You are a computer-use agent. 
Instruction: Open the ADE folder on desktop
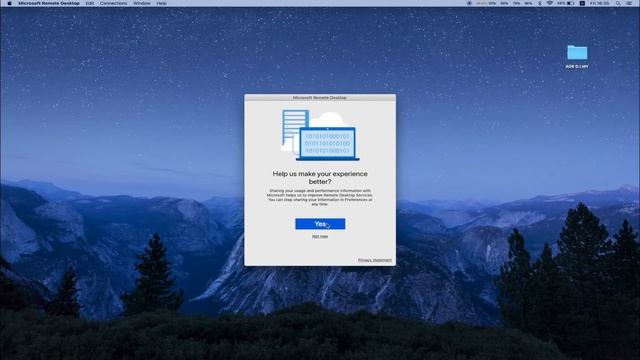coord(577,56)
